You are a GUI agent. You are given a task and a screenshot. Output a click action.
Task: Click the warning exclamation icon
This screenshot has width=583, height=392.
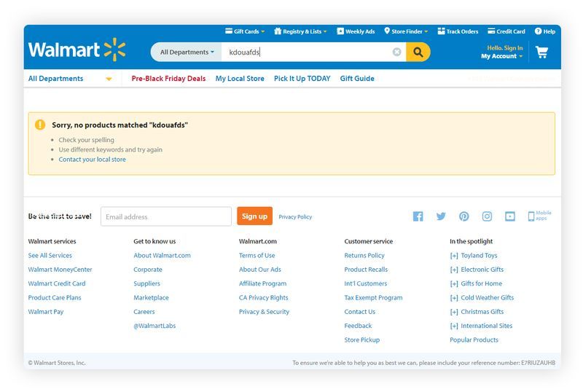coord(40,125)
